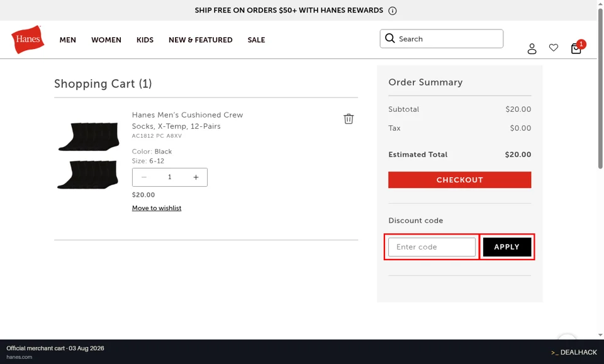Click the Shopping Cart (1) heading
The image size is (604, 364).
(103, 84)
